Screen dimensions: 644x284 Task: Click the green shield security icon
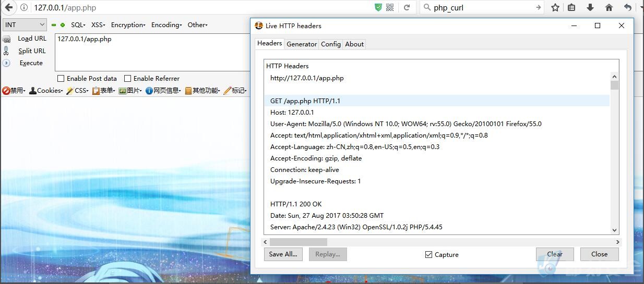pyautogui.click(x=378, y=7)
